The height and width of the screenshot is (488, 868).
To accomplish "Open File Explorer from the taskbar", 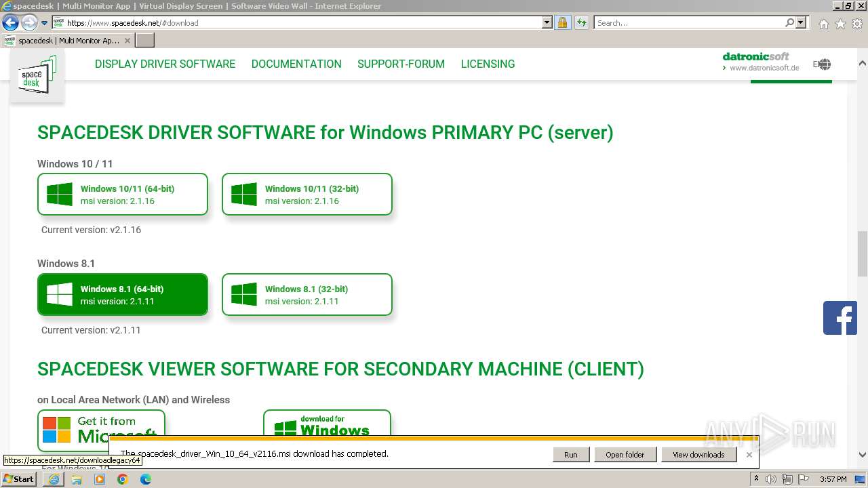I will point(77,479).
